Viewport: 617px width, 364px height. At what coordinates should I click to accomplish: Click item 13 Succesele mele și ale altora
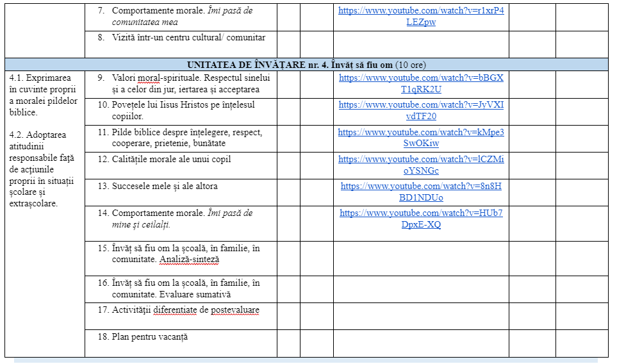tap(165, 186)
